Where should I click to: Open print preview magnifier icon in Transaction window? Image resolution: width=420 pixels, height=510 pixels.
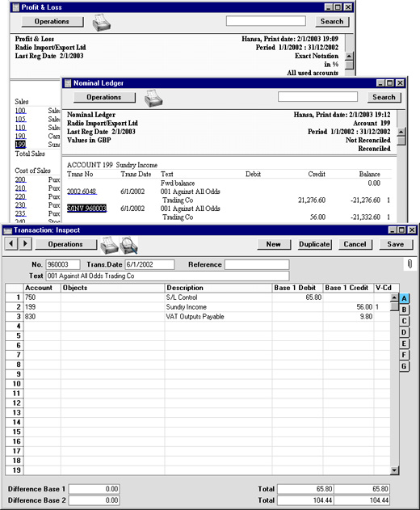128,245
